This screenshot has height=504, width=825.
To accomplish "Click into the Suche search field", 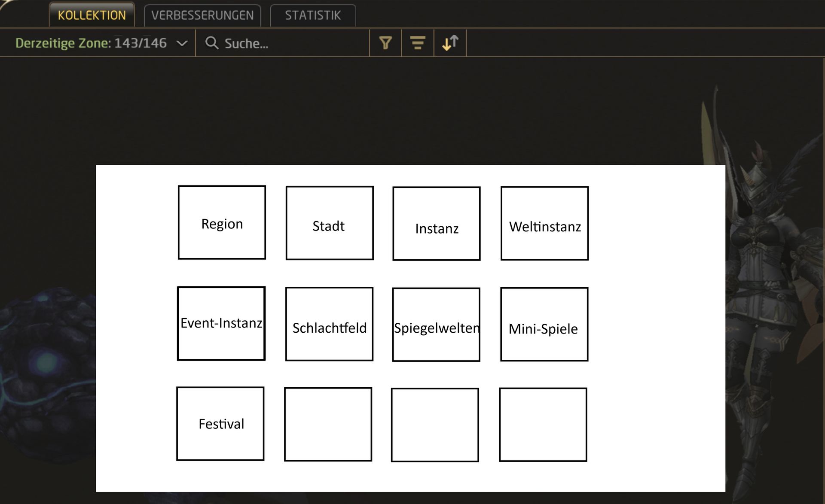I will point(292,43).
